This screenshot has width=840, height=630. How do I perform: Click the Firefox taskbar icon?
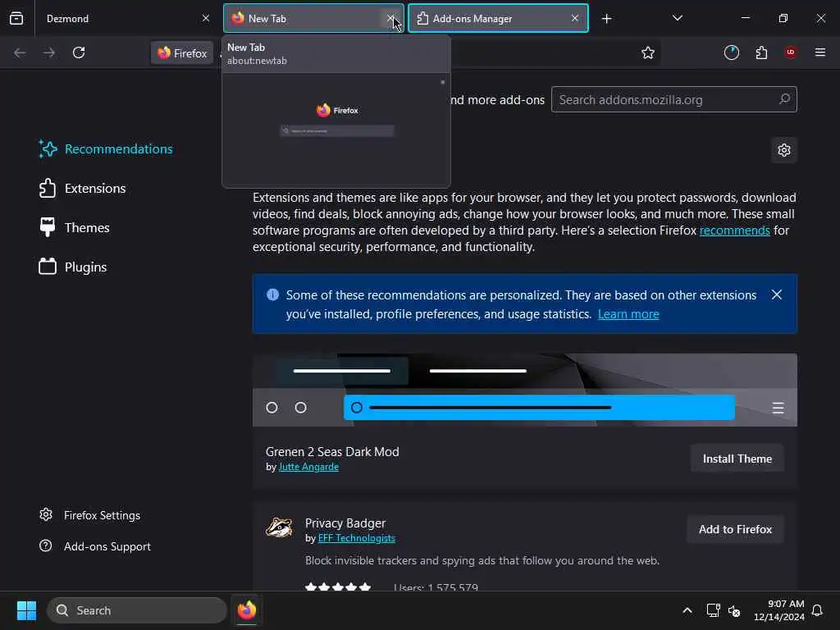[247, 610]
